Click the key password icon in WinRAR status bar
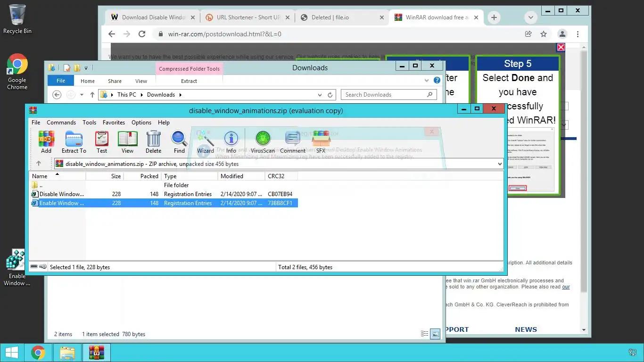644x362 pixels. tap(43, 267)
